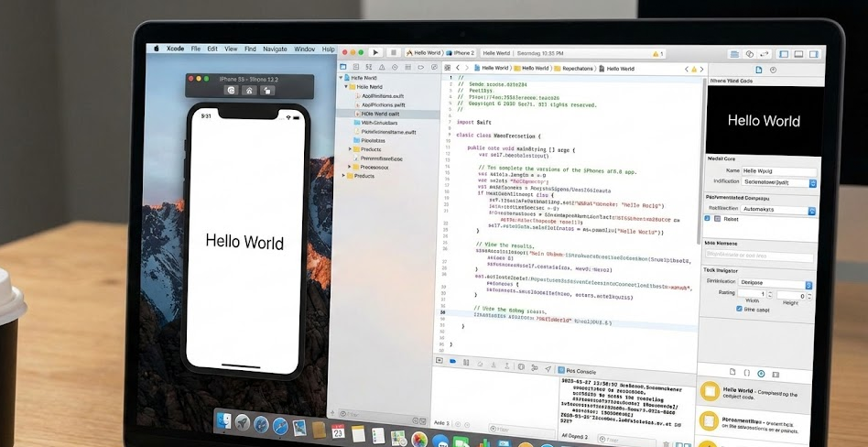Open the Project navigator folder icon

343,67
